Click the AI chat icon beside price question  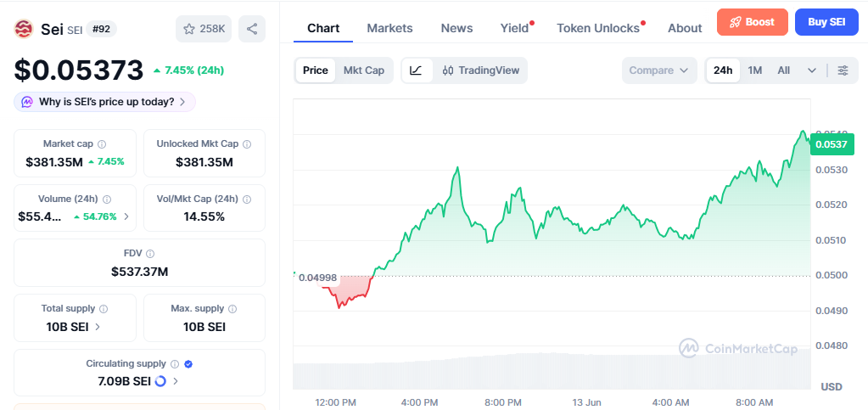[27, 102]
